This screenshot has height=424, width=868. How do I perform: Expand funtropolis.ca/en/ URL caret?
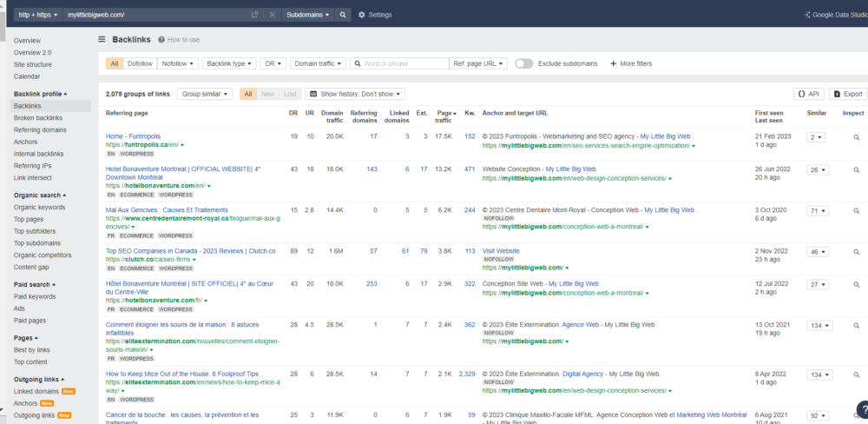coord(182,144)
